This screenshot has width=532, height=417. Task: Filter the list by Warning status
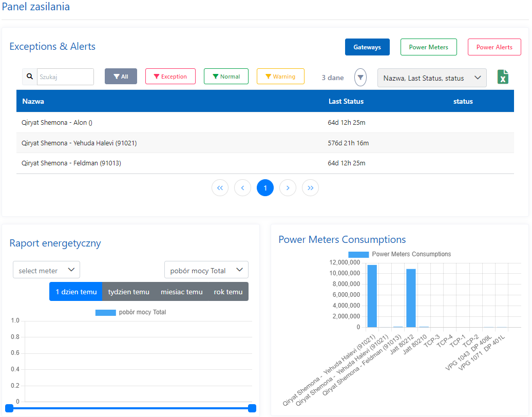pyautogui.click(x=280, y=77)
